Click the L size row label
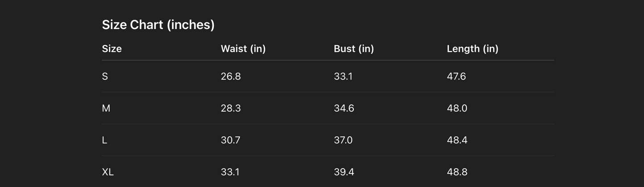The height and width of the screenshot is (187, 644). [x=105, y=140]
